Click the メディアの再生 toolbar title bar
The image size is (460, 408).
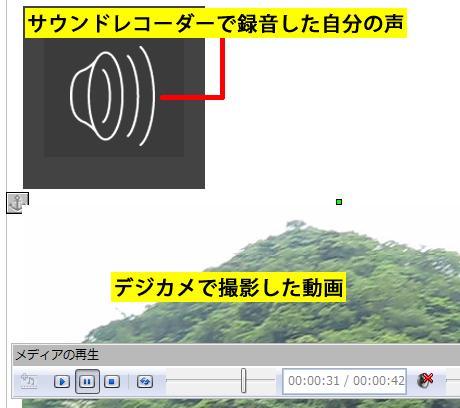pos(236,355)
